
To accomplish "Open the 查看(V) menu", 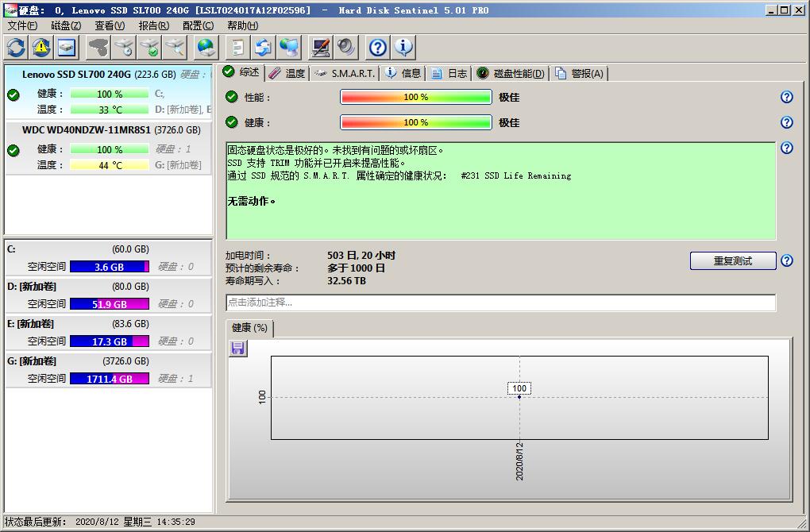I will [110, 25].
